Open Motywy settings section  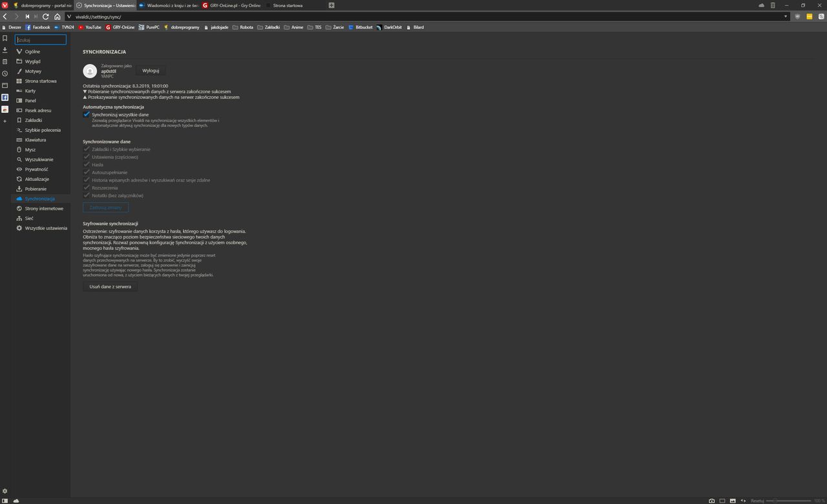pos(41,71)
